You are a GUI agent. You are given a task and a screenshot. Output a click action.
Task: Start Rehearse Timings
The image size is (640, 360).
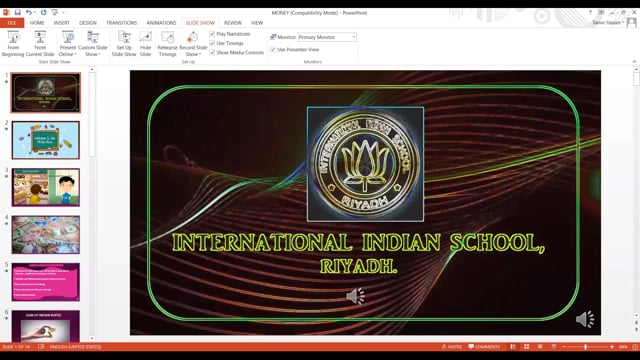(167, 44)
